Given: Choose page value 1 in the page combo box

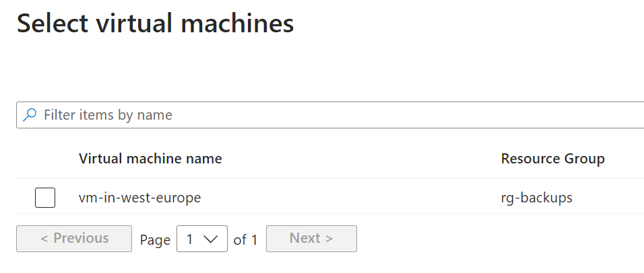Looking at the screenshot, I should click(189, 239).
